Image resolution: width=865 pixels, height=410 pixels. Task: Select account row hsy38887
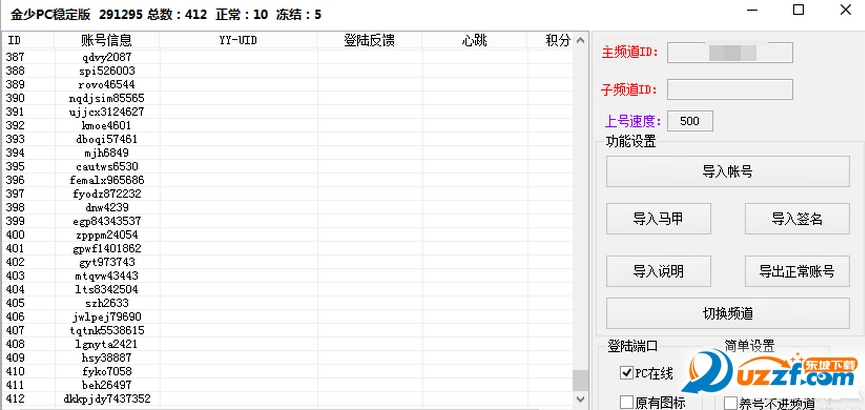287,358
